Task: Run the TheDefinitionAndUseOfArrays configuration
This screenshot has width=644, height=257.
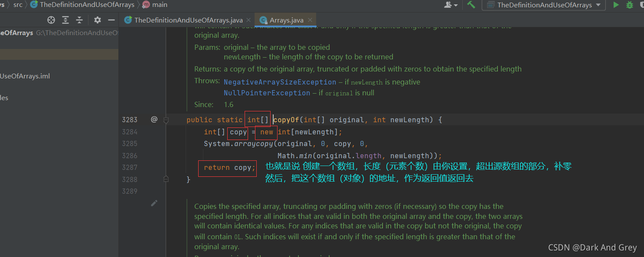Action: coord(616,5)
